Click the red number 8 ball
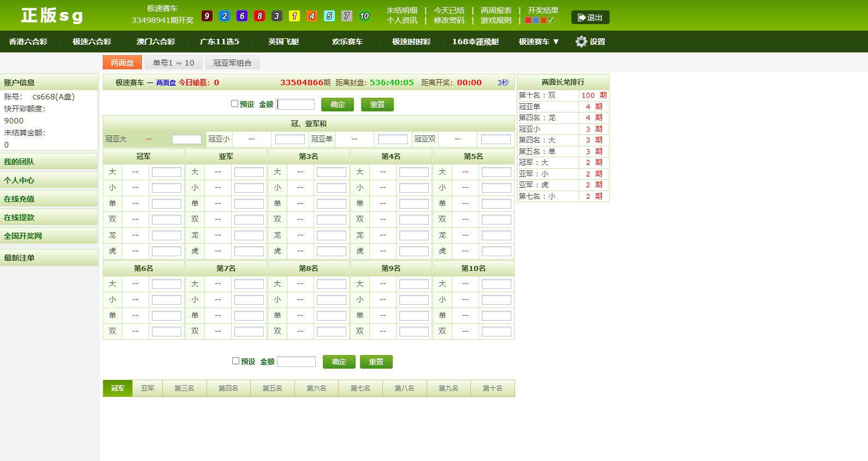The image size is (868, 461). point(259,16)
